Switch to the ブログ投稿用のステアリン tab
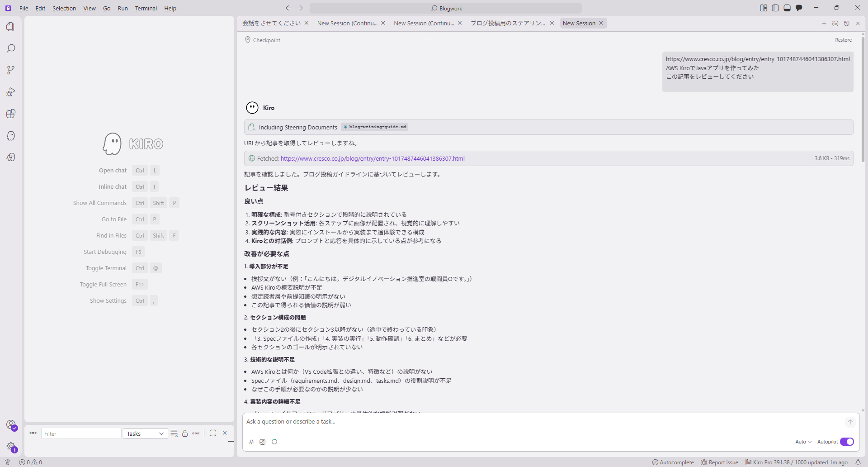Image resolution: width=868 pixels, height=467 pixels. pyautogui.click(x=508, y=23)
